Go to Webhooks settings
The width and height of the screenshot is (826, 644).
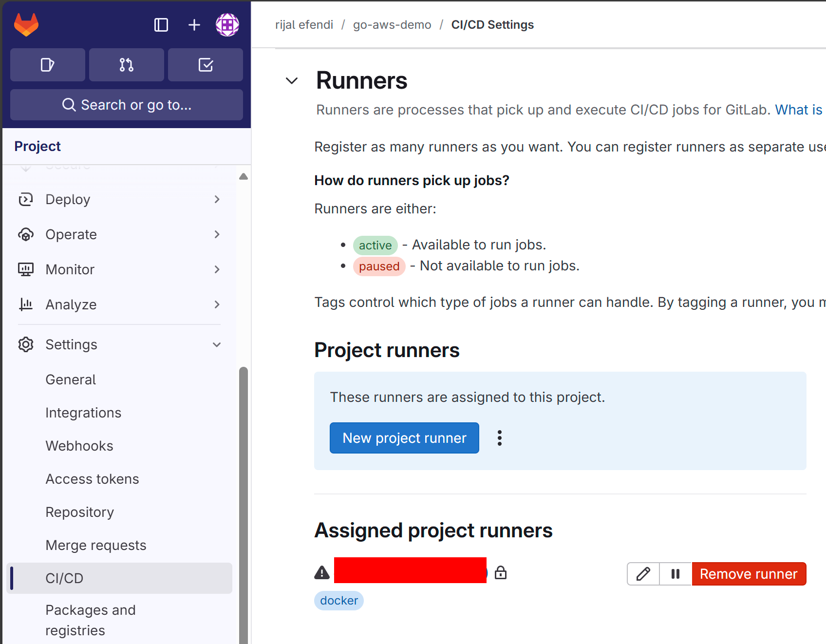tap(79, 446)
